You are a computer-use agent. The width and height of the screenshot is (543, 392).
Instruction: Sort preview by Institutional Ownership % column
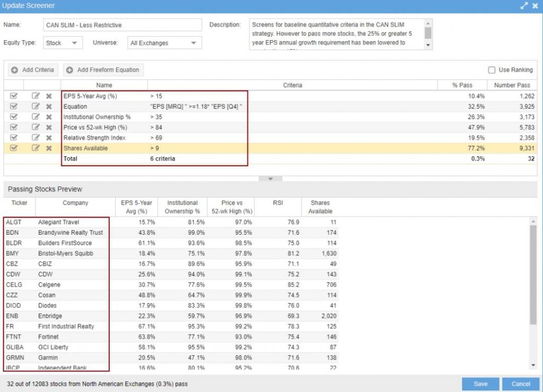[x=182, y=207]
